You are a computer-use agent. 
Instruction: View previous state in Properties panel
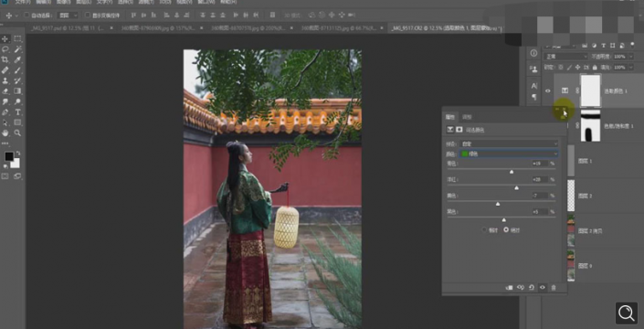pyautogui.click(x=521, y=288)
